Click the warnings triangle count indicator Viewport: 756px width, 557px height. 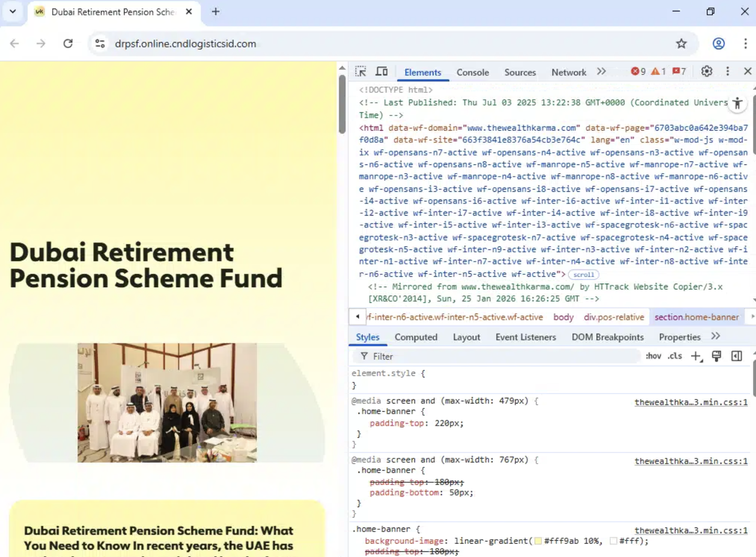(658, 72)
